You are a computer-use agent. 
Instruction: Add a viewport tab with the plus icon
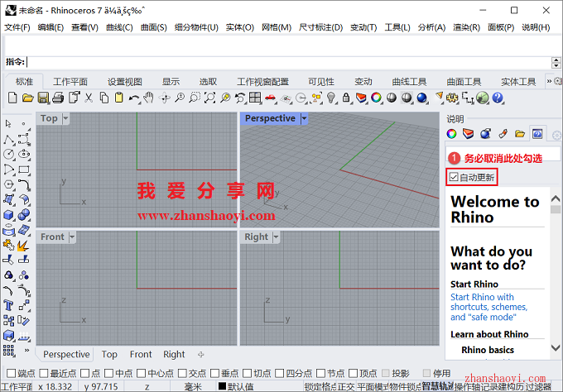200,354
